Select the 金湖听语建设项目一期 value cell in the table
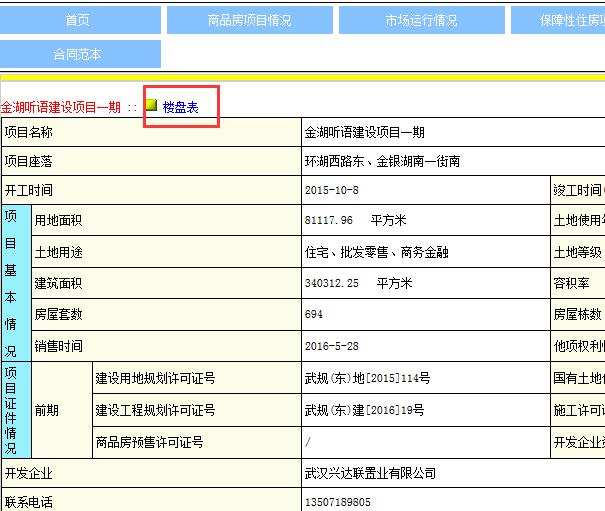 pos(453,132)
